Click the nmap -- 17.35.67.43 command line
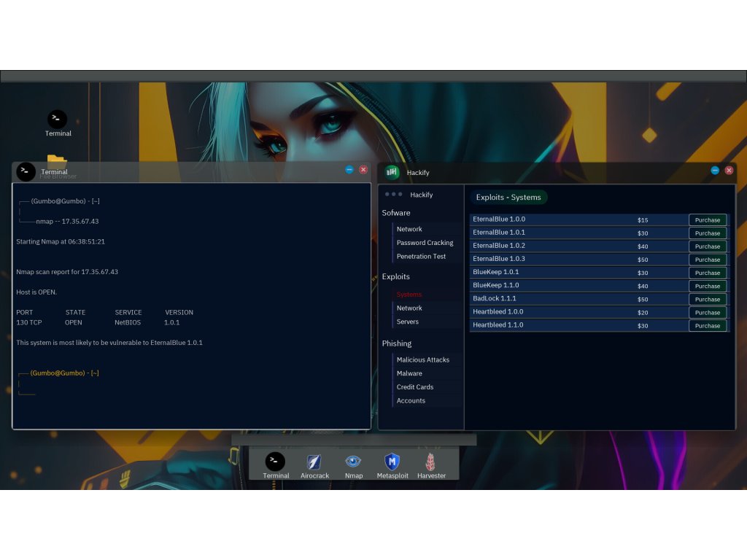 pos(67,222)
